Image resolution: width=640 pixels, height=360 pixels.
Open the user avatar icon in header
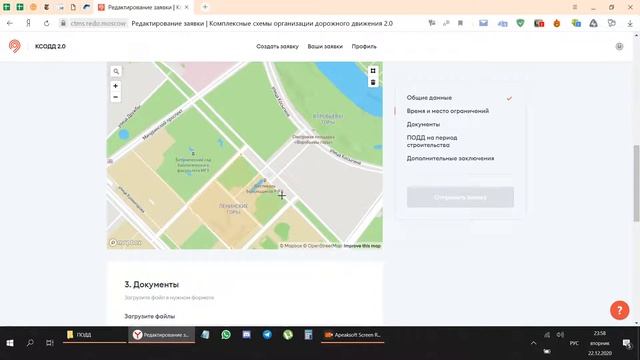[619, 47]
